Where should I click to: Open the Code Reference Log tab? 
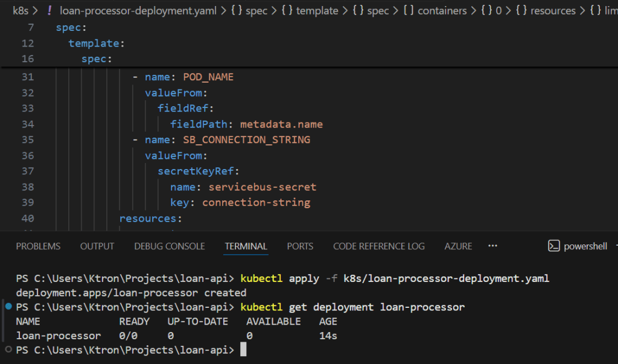pyautogui.click(x=378, y=246)
